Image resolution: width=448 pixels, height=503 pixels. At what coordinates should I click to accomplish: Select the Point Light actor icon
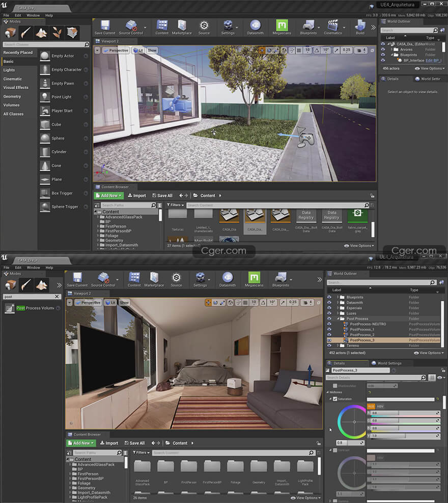point(45,97)
